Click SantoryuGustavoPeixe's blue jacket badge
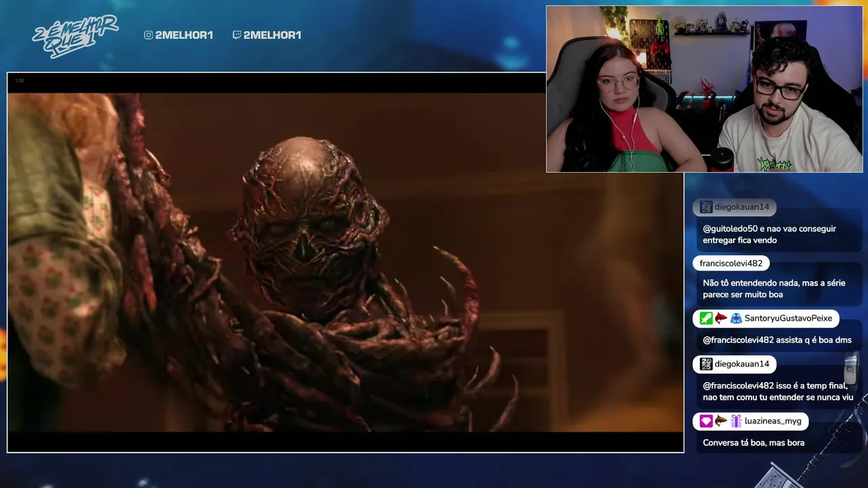868x488 pixels. [736, 319]
